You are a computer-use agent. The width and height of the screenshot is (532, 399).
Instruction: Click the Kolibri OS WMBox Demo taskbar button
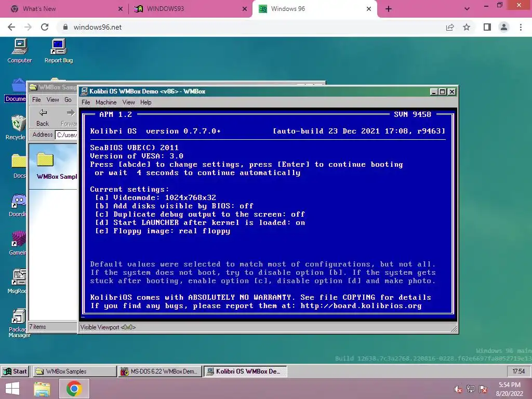[x=245, y=371]
